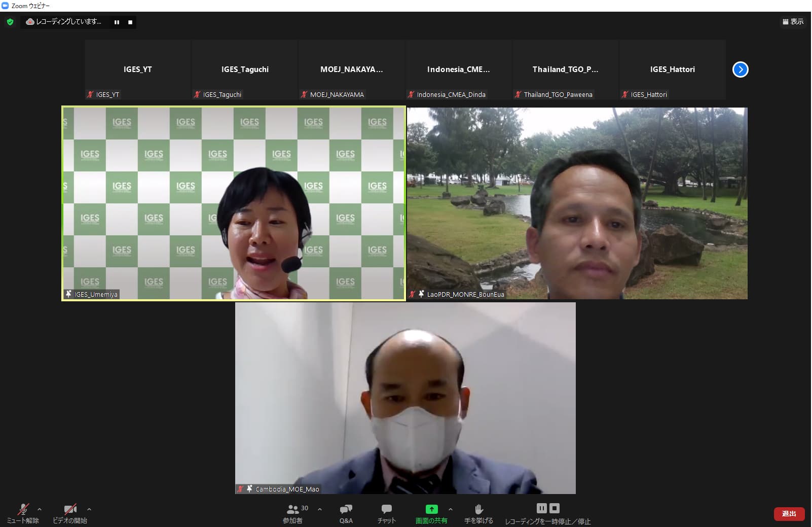Viewport: 812px width, 527px height.
Task: Select the Cambodia_MOE_Mao video tile
Action: point(405,398)
